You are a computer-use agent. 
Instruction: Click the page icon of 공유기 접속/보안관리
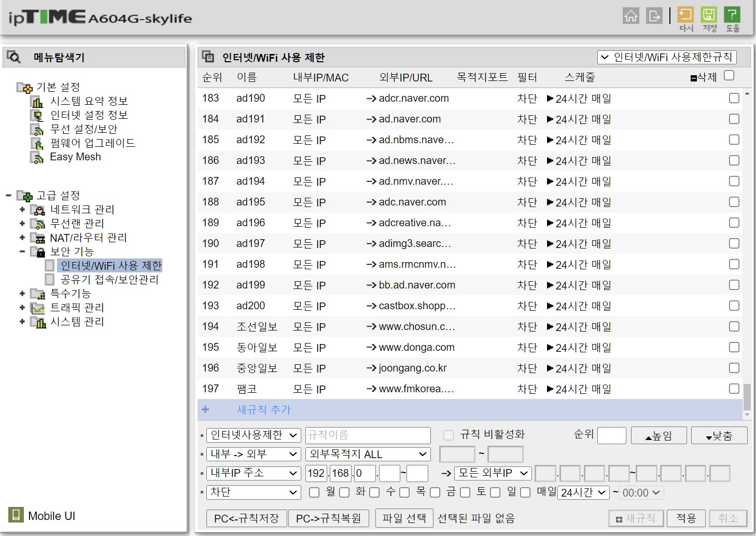pos(50,280)
